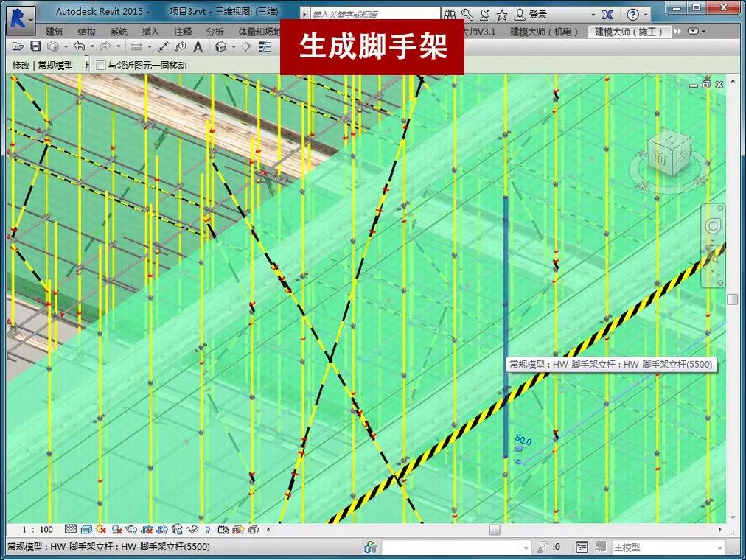Expand the 登录 sign-in dropdown arrow
Image resolution: width=746 pixels, height=560 pixels.
(x=593, y=15)
